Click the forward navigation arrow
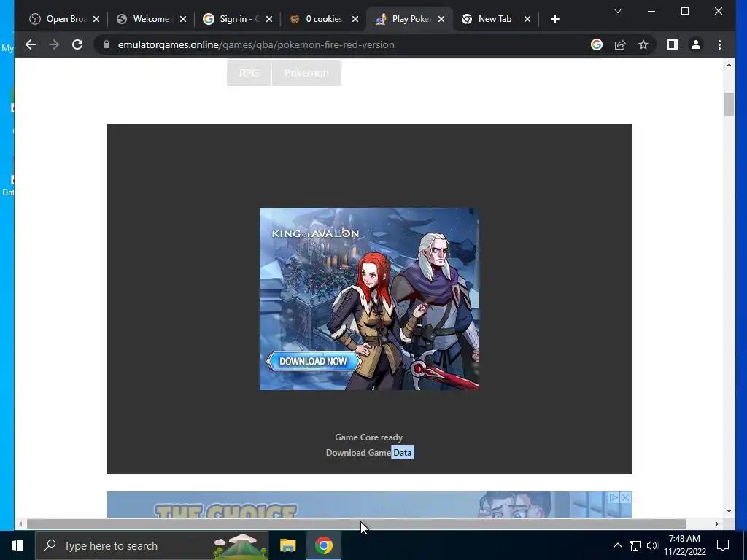747x560 pixels. pyautogui.click(x=54, y=44)
